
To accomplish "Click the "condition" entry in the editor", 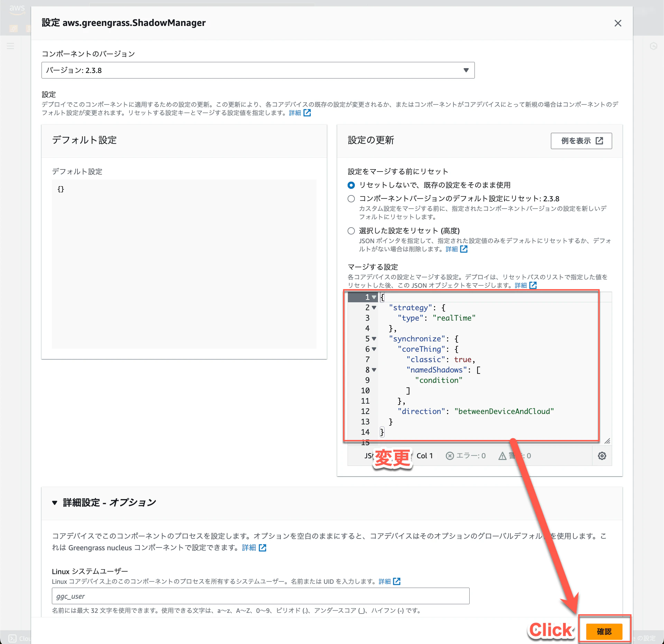I will click(439, 380).
